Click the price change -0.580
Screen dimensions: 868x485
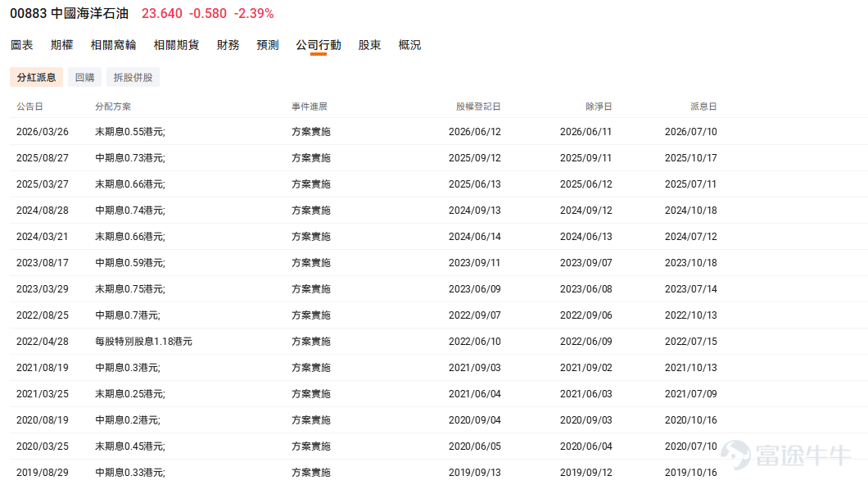[x=208, y=13]
